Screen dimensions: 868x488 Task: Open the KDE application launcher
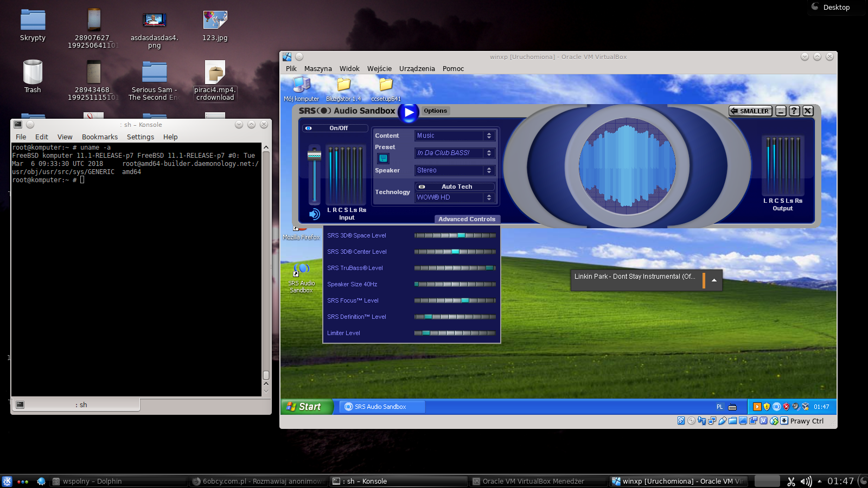[7, 481]
